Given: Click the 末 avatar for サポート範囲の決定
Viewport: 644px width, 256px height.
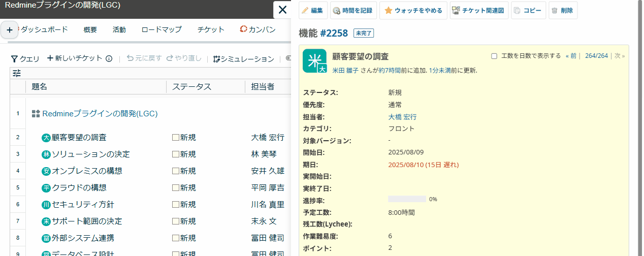Looking at the screenshot, I should tap(46, 221).
